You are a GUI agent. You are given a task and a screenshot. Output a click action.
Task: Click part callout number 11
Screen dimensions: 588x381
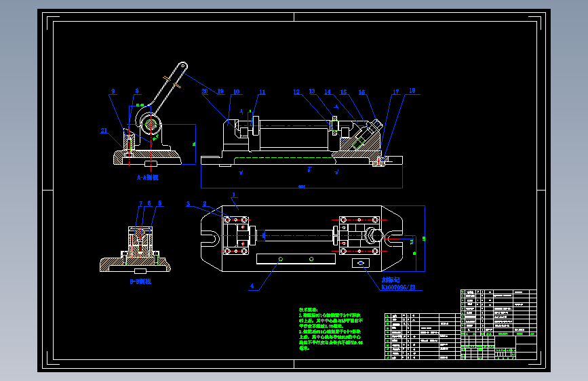click(x=262, y=92)
